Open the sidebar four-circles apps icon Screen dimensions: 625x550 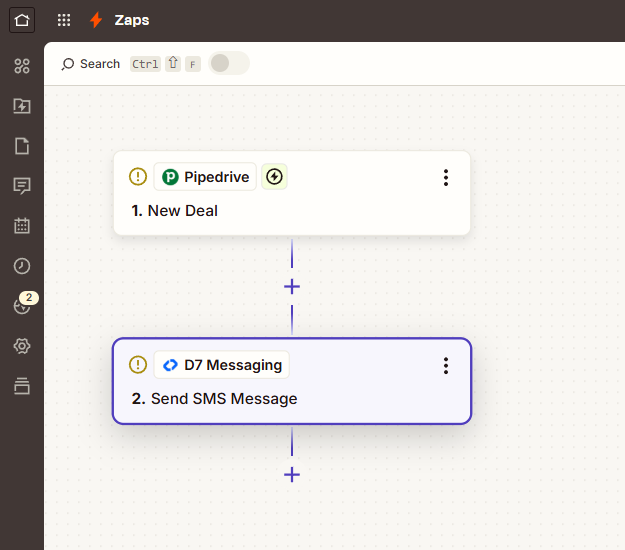[x=22, y=66]
